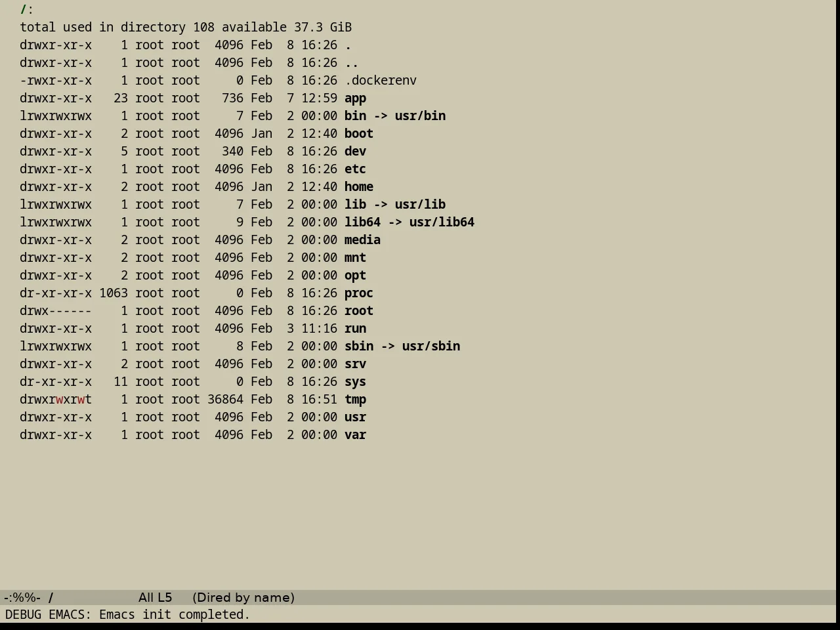Image resolution: width=840 pixels, height=630 pixels.
Task: Select the .dockerenv file
Action: [381, 81]
